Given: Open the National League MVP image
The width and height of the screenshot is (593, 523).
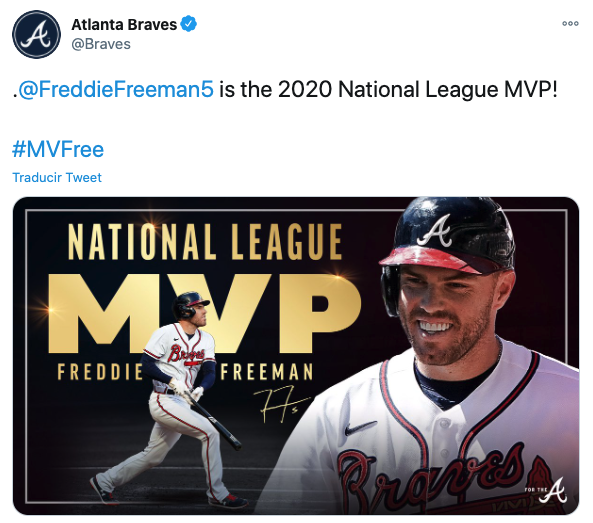Looking at the screenshot, I should [296, 355].
